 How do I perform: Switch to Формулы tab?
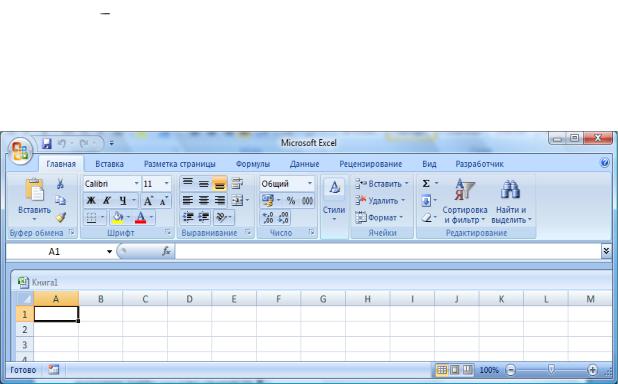(x=253, y=164)
